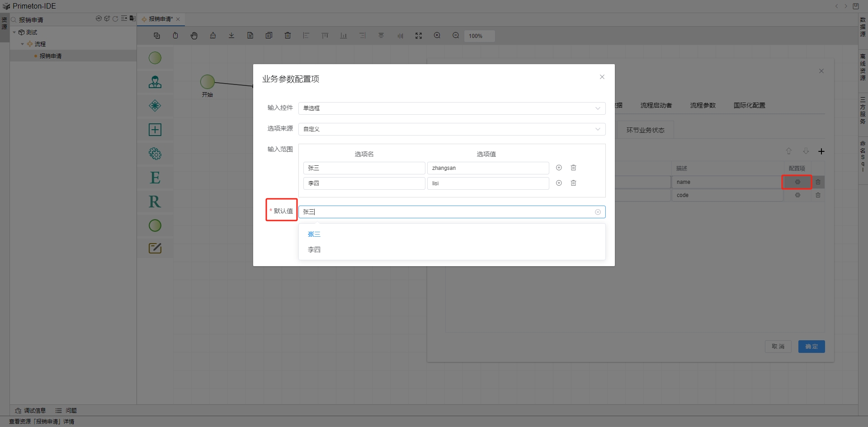Switch to the 流程参数 tab

tap(703, 105)
